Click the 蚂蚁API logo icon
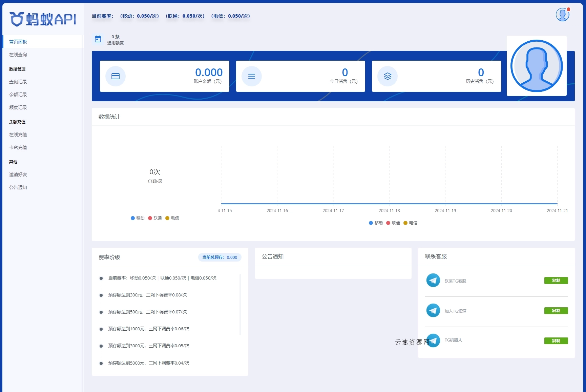The width and height of the screenshot is (586, 392). click(x=16, y=19)
